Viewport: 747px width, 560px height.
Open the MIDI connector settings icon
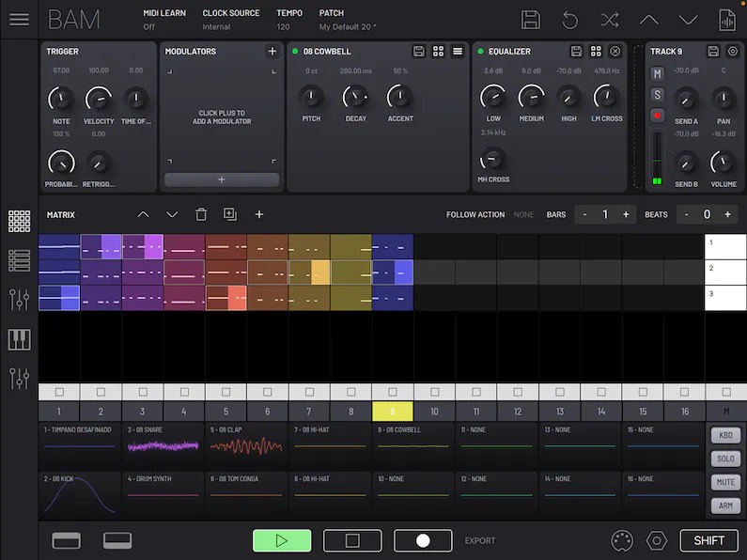[x=621, y=540]
